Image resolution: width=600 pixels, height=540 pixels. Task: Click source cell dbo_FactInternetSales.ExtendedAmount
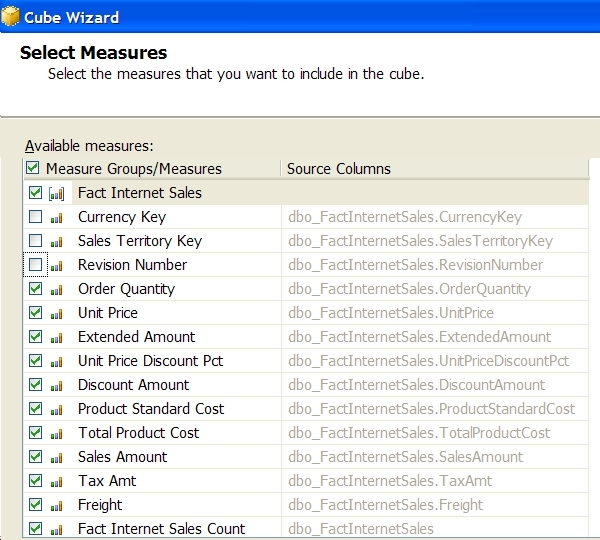(435, 337)
